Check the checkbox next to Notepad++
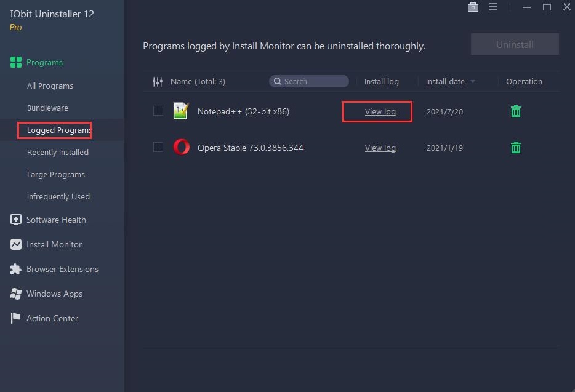575x392 pixels. [x=158, y=111]
